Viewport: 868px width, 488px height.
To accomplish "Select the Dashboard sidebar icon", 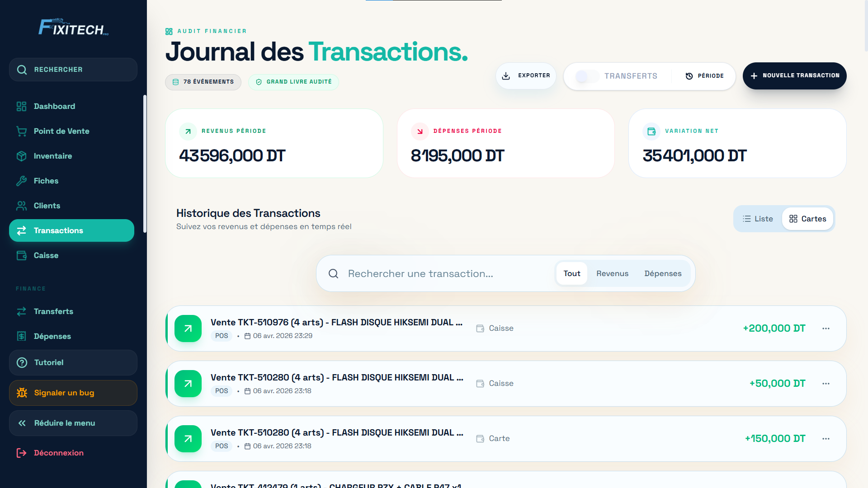I will [21, 106].
